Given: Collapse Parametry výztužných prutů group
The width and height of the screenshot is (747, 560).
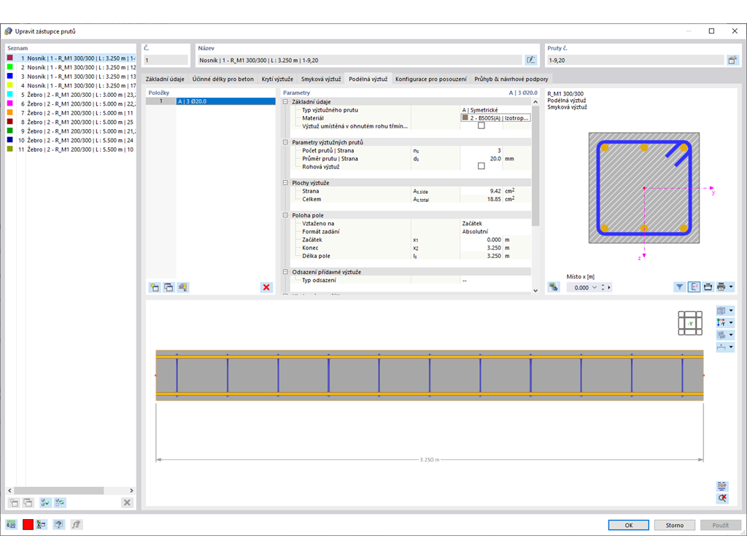Looking at the screenshot, I should pyautogui.click(x=285, y=142).
